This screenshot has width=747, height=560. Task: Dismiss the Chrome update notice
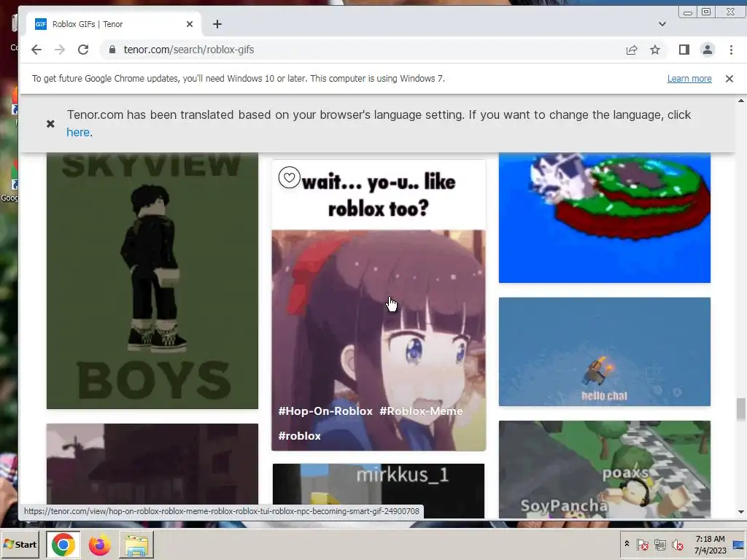pyautogui.click(x=729, y=79)
